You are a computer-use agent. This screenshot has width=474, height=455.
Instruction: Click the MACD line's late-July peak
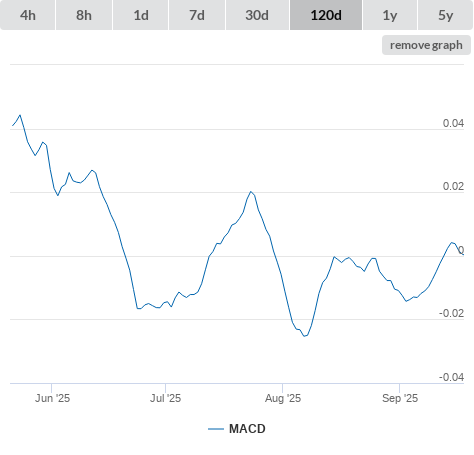251,192
